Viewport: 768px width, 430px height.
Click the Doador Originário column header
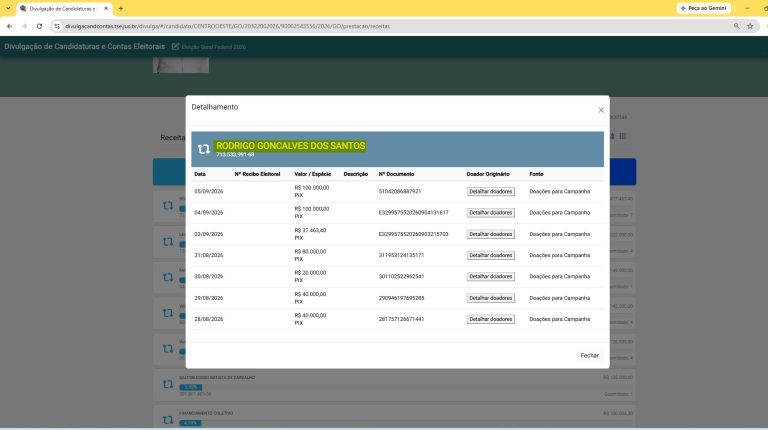click(x=488, y=174)
